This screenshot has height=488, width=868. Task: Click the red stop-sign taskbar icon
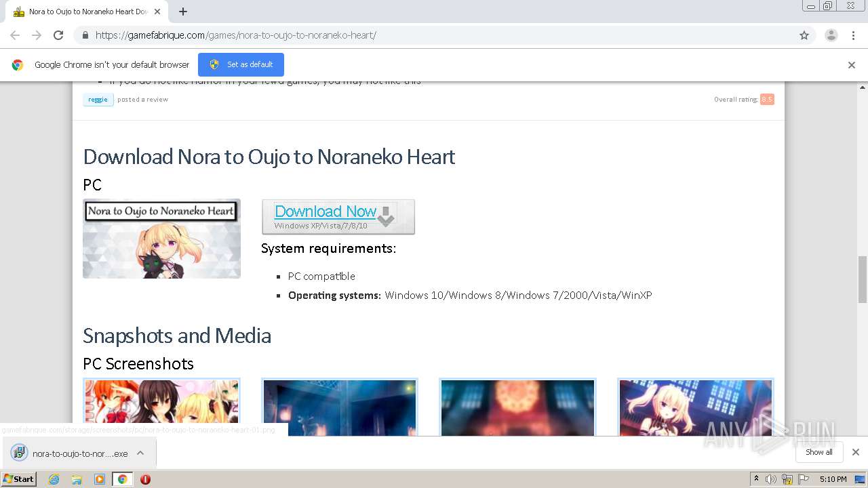tap(145, 479)
